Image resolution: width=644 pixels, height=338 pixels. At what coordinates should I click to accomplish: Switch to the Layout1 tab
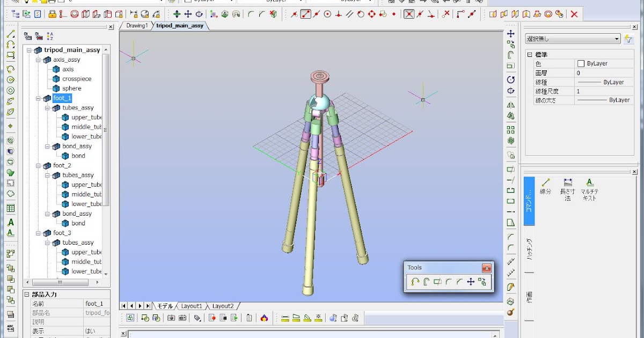point(192,305)
